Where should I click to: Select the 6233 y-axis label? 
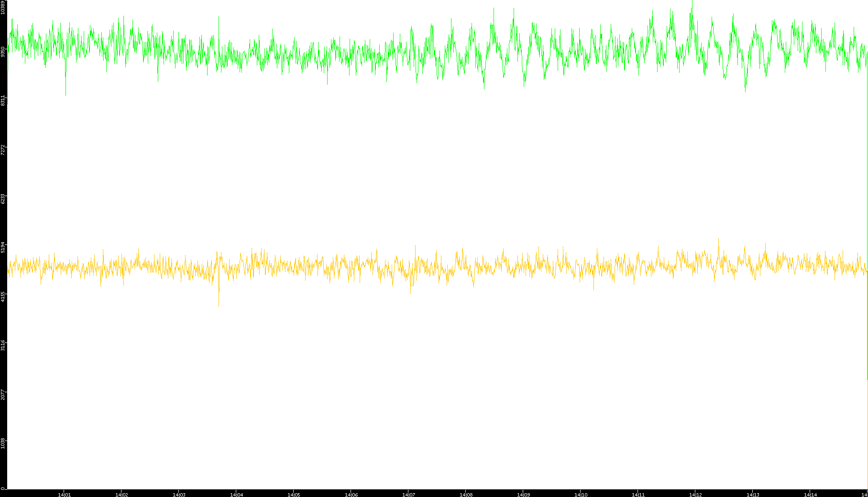coord(3,199)
